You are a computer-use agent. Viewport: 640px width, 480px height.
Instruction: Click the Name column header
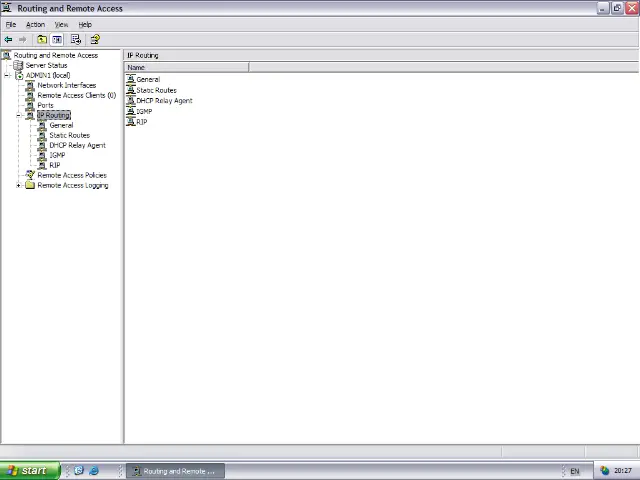pos(187,67)
